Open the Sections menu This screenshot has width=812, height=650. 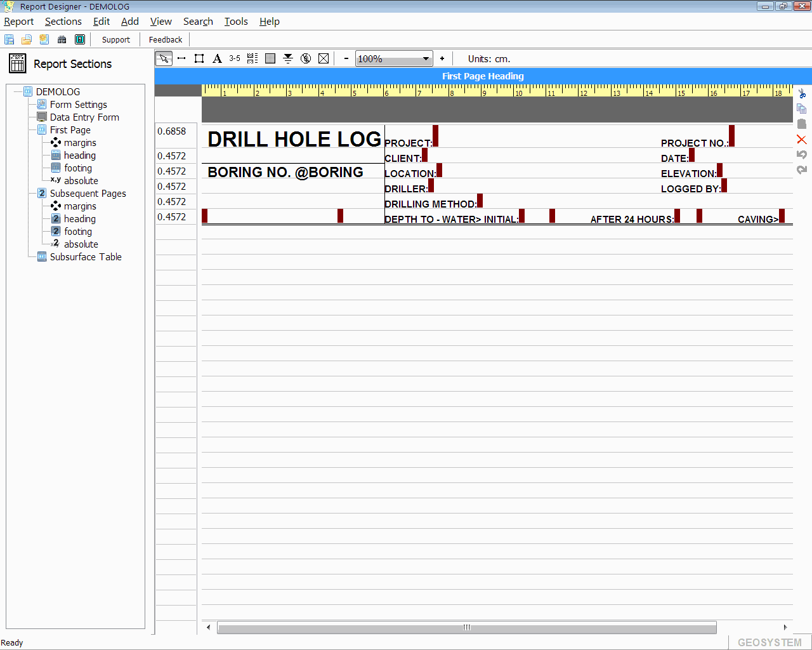tap(63, 22)
